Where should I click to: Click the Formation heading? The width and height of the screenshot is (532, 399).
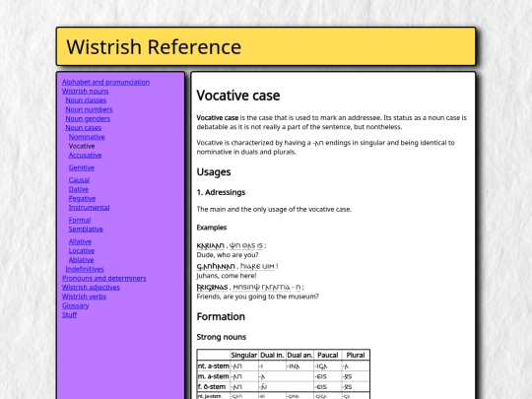[x=221, y=317]
